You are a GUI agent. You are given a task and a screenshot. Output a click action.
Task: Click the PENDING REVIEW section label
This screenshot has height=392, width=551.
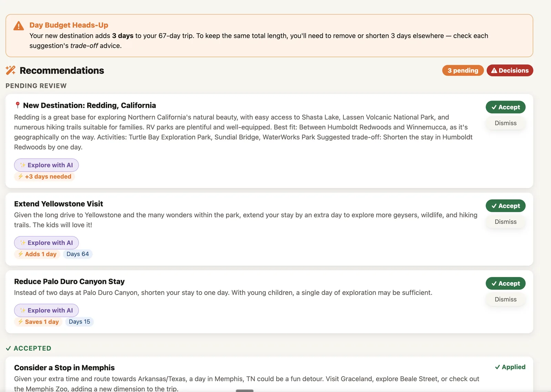[x=36, y=86]
